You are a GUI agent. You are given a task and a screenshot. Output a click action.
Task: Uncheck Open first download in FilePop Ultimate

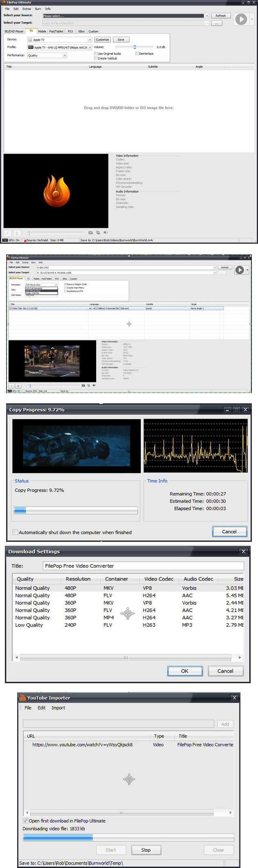coord(26,821)
